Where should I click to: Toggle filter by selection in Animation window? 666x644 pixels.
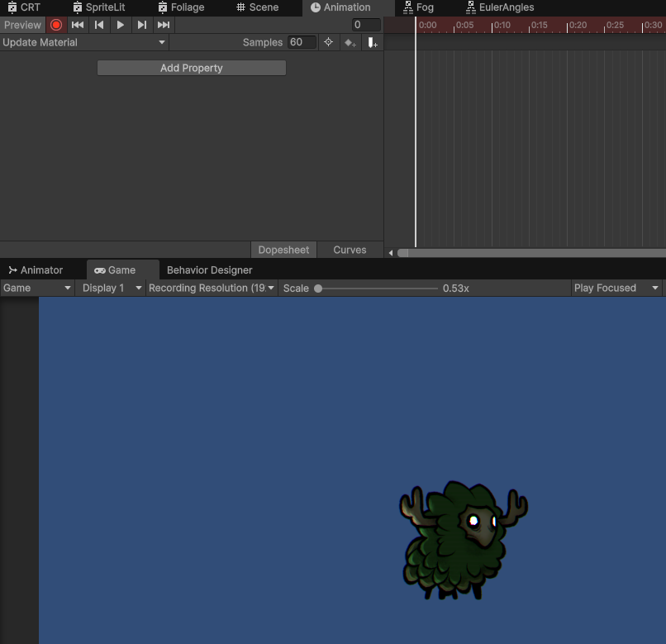point(328,42)
